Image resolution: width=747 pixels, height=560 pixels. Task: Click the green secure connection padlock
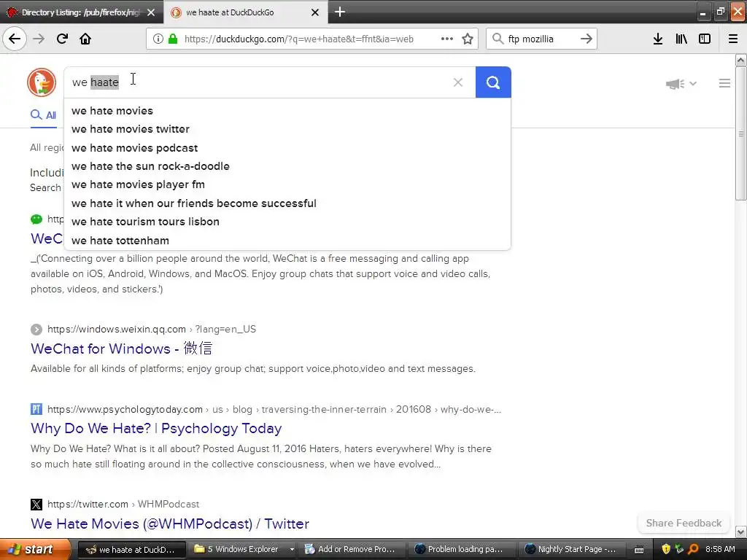click(173, 39)
